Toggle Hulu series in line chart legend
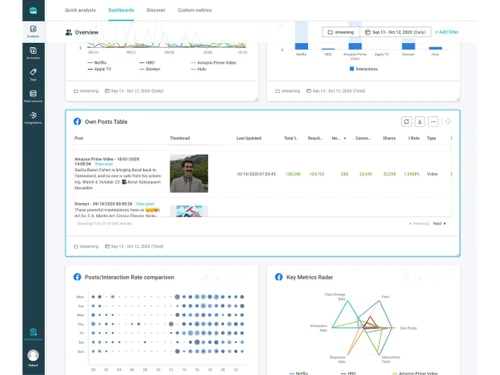 click(x=199, y=69)
